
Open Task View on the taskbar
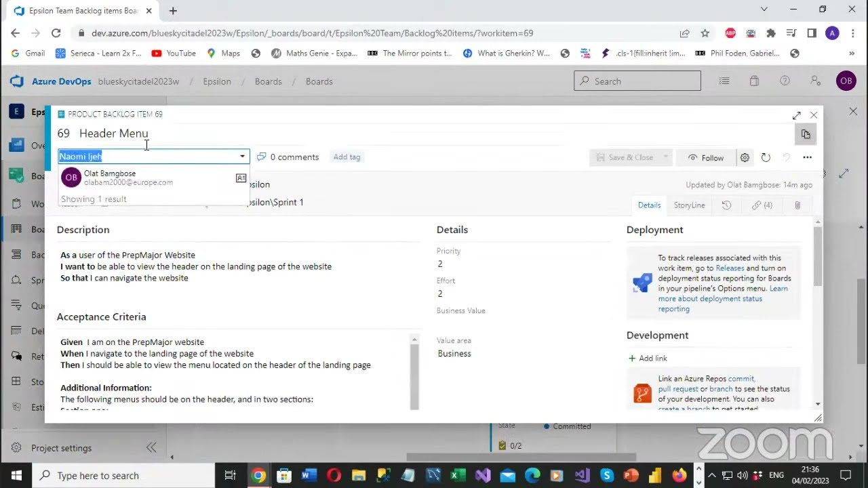(x=230, y=476)
